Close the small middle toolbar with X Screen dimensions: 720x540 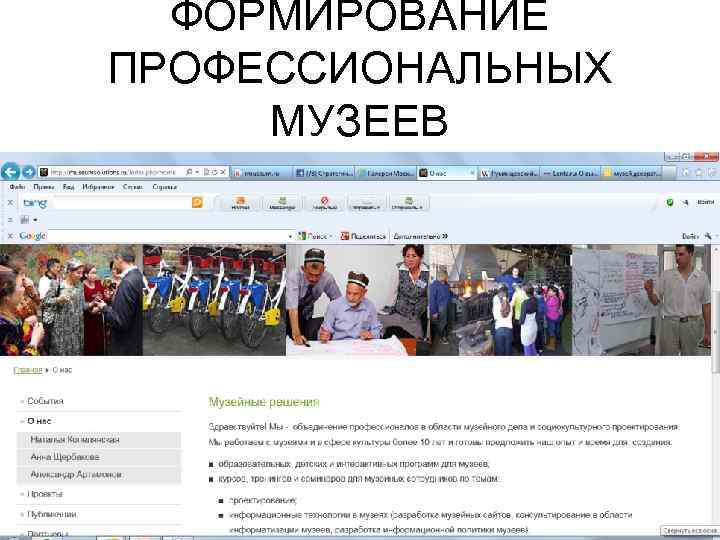click(x=10, y=220)
